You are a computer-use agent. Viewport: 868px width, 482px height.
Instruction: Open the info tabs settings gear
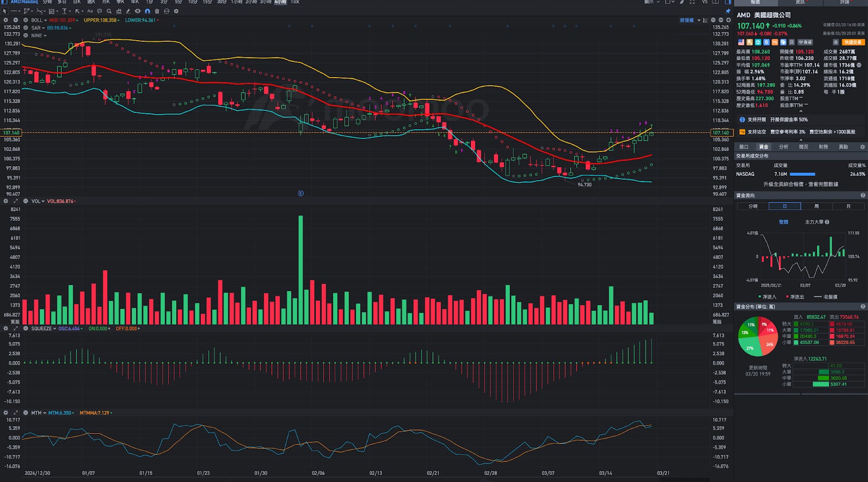click(x=862, y=147)
